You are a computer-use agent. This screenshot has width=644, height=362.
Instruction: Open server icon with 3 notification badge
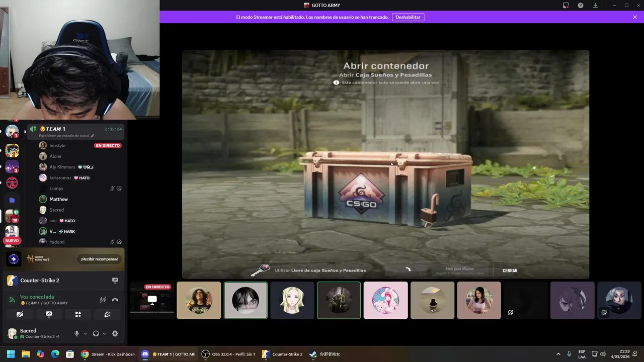coord(12,166)
